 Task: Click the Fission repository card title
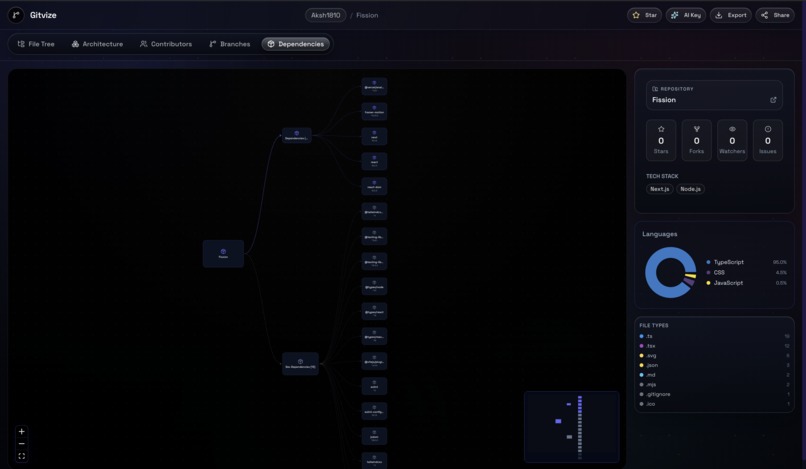[664, 100]
